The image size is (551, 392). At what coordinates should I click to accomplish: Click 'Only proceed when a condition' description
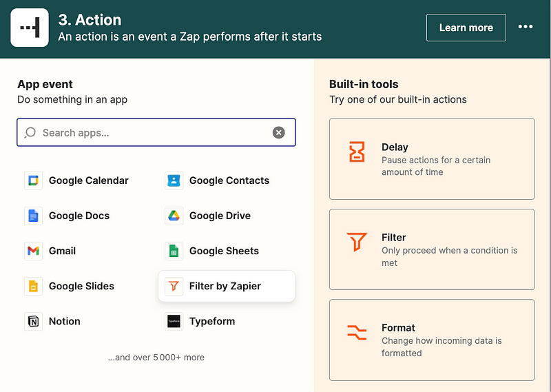click(x=450, y=256)
